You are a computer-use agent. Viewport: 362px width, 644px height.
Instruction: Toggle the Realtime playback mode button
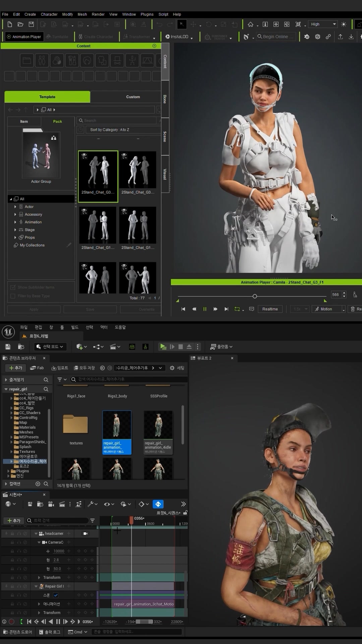click(x=270, y=309)
